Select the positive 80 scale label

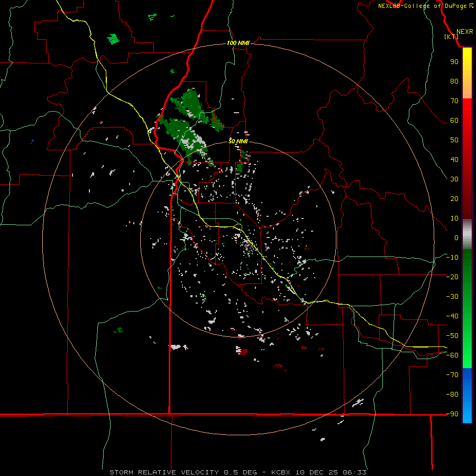click(x=454, y=81)
